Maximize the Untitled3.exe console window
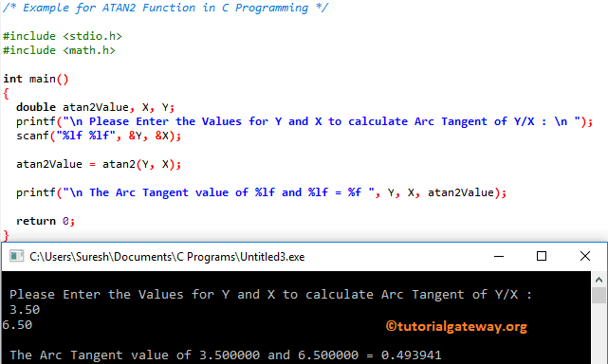Viewport: 608px width, 364px height. pos(542,256)
